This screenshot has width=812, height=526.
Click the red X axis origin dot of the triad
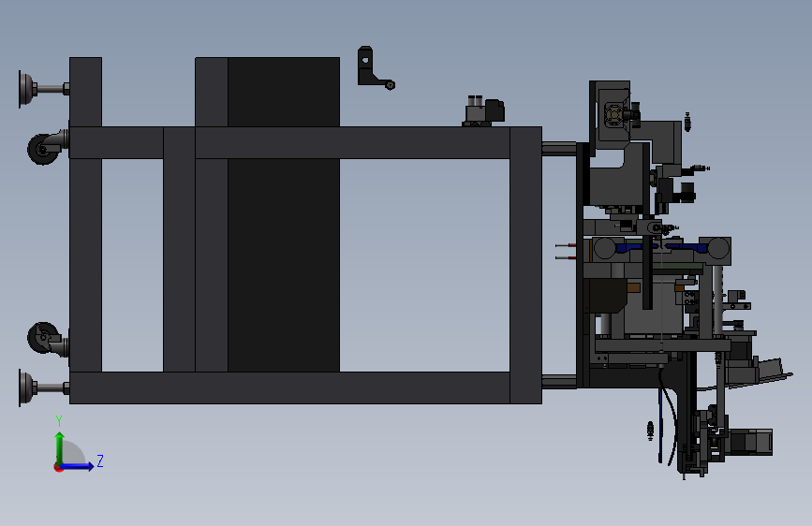(58, 467)
